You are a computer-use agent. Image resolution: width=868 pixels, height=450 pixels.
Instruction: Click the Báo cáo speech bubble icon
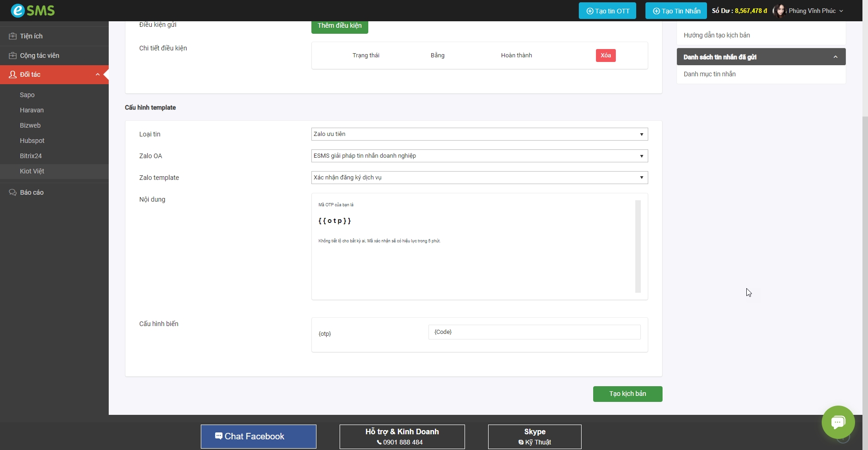12,192
